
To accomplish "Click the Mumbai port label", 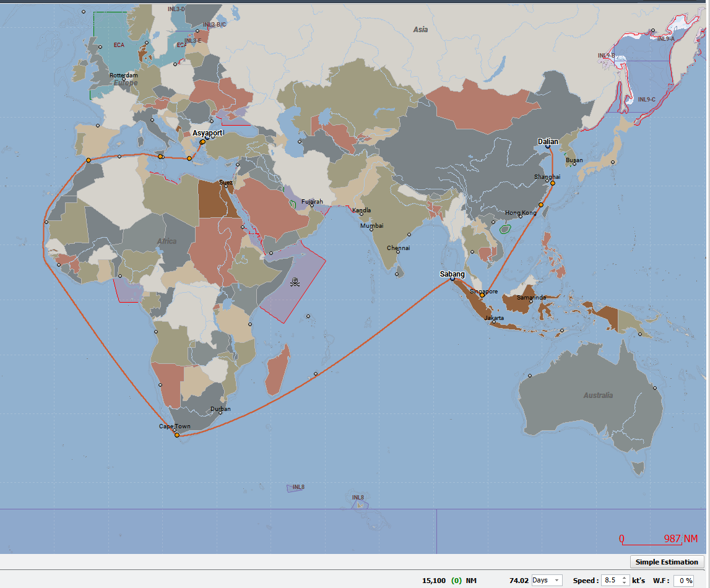I will tap(372, 225).
